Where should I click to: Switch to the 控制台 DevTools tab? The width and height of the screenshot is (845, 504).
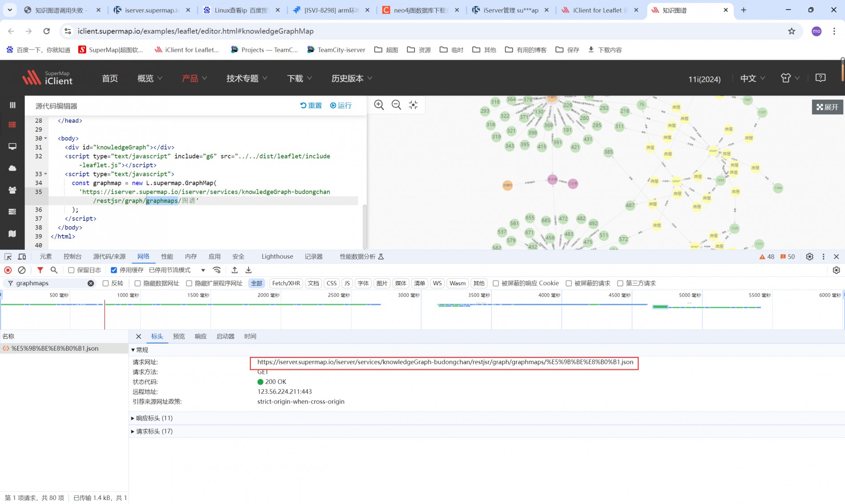point(72,256)
